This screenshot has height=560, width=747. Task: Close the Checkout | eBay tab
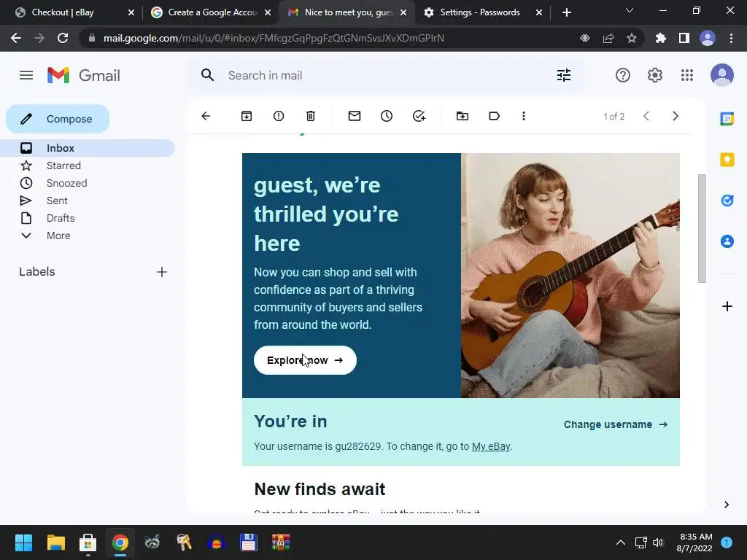tap(131, 12)
